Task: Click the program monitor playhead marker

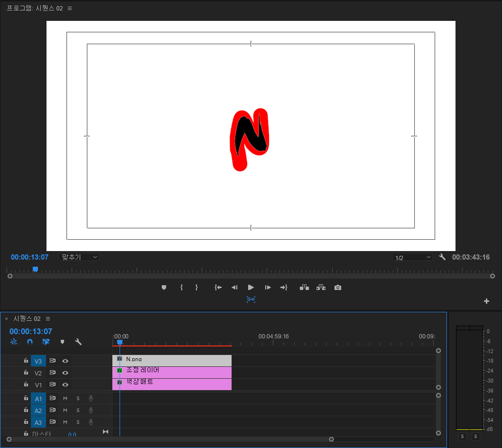Action: tap(35, 269)
